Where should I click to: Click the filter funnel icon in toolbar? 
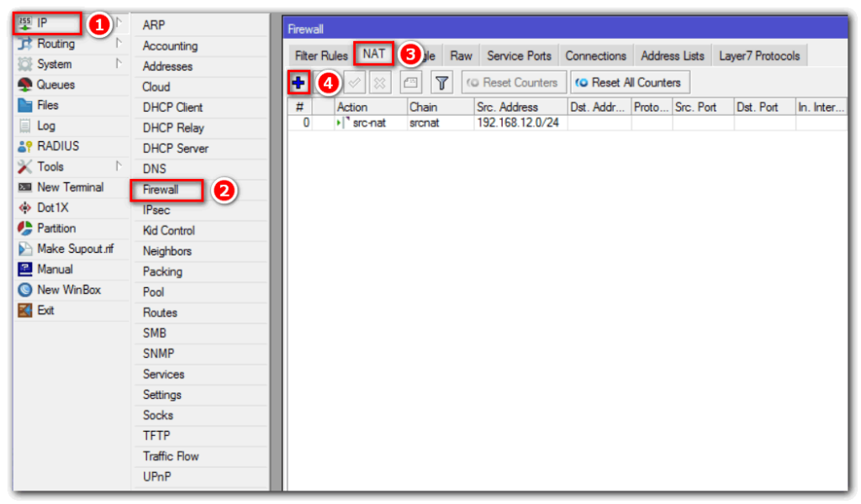(x=442, y=82)
